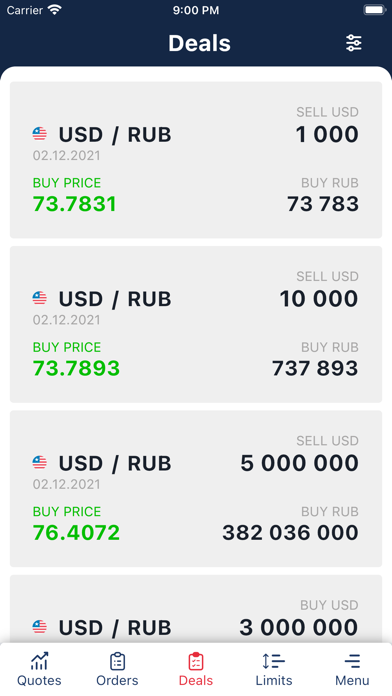This screenshot has width=392, height=696.
Task: Open the Menu hamburger icon
Action: click(352, 661)
